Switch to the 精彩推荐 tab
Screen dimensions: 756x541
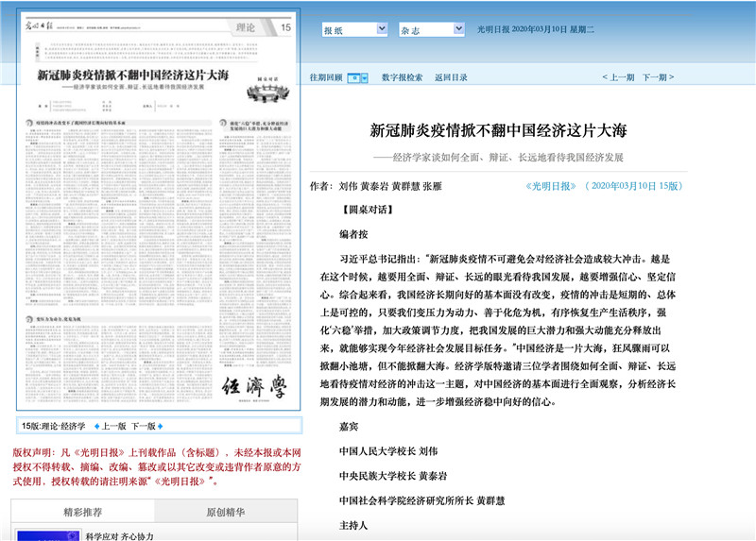[82, 512]
